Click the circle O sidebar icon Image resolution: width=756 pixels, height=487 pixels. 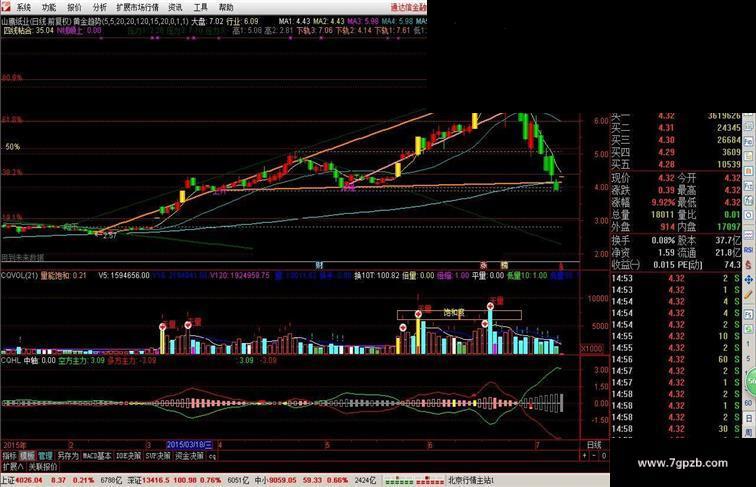point(749,215)
